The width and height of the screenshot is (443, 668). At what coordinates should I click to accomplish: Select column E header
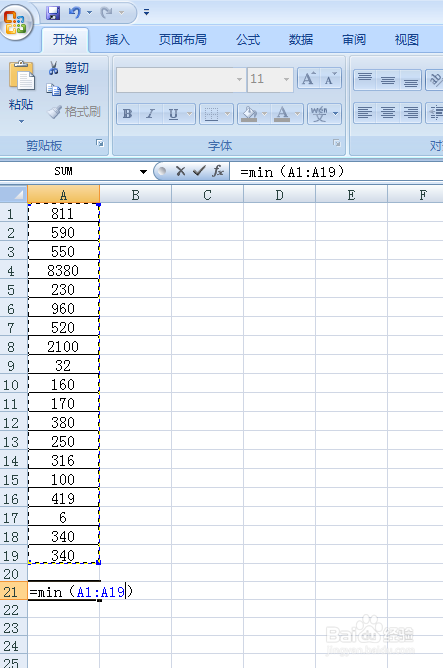coord(351,195)
